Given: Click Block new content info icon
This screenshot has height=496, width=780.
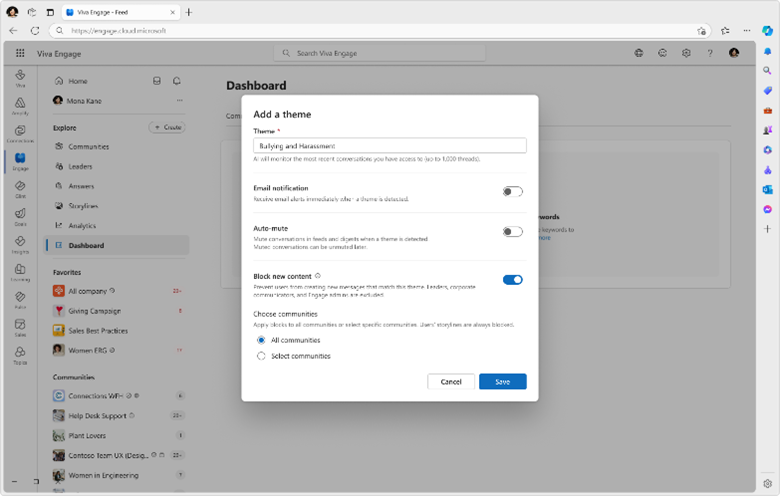Looking at the screenshot, I should pyautogui.click(x=318, y=276).
